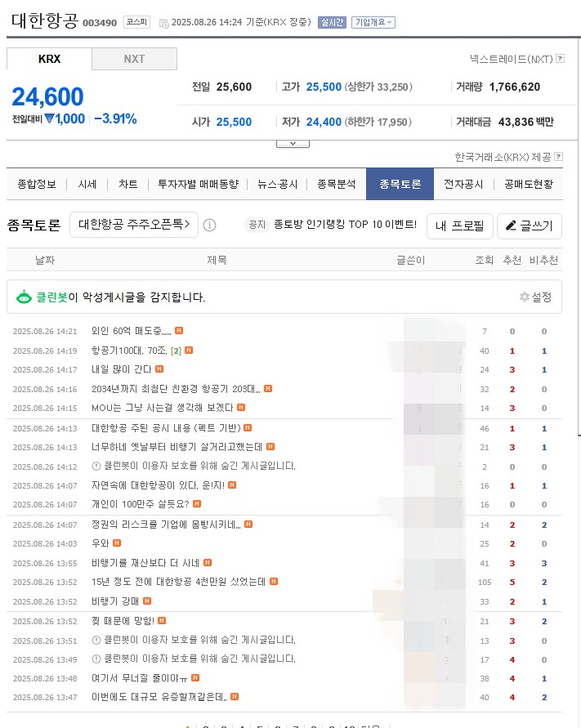Screen dimensions: 581x728
Task: Open post 비행기를 재산보다 더 사네
Action: click(x=145, y=563)
